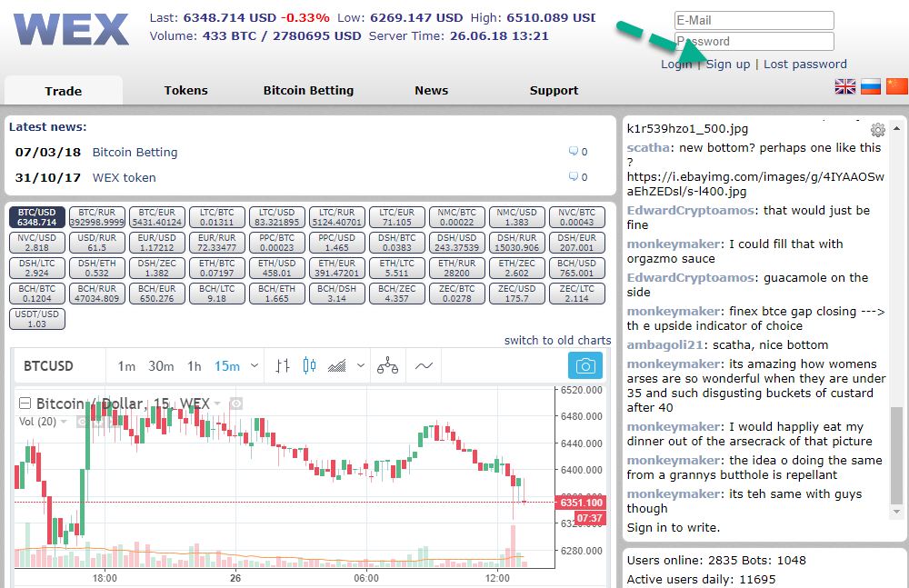Go to the Tokens tab

[185, 91]
